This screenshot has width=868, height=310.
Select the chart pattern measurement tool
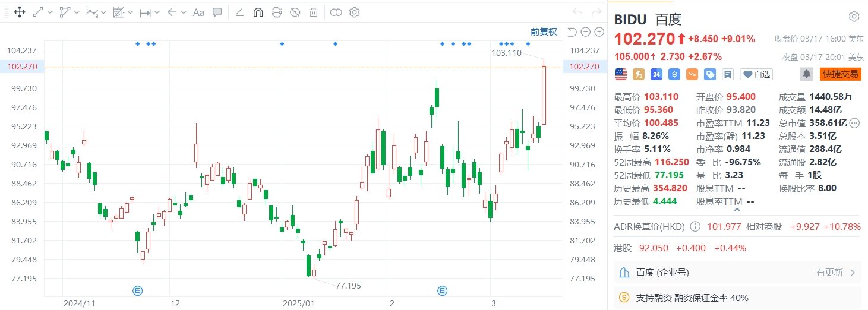coord(118,12)
